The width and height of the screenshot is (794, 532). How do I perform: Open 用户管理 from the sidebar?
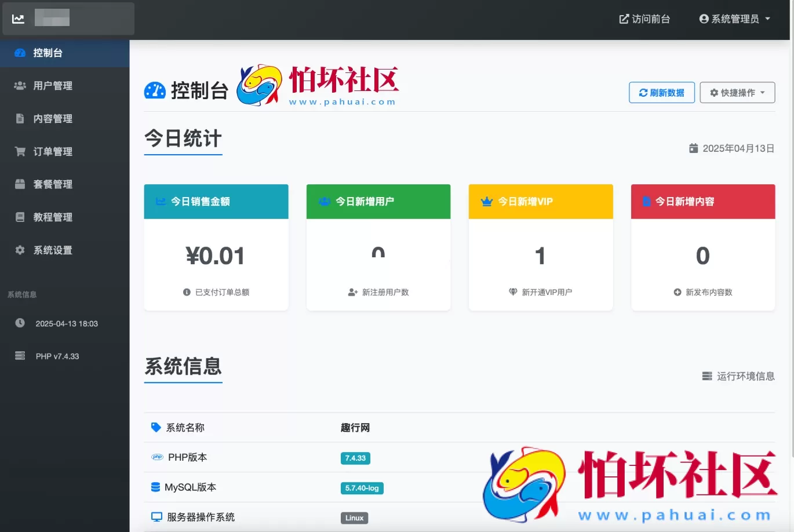[53, 85]
